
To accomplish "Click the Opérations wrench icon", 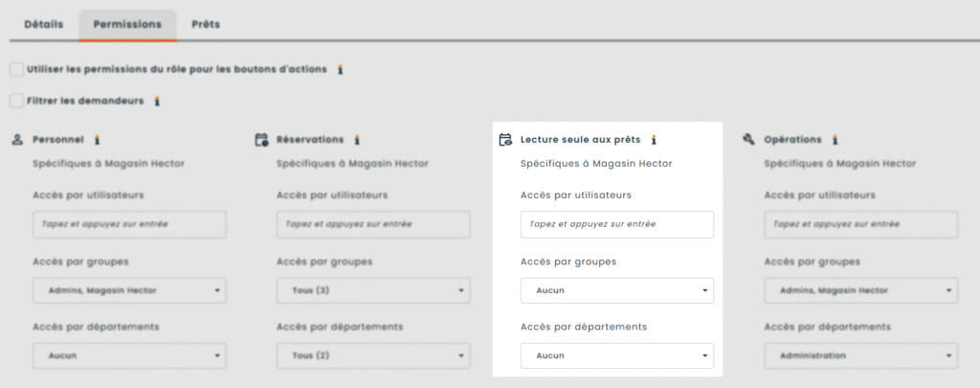I will coord(749,140).
